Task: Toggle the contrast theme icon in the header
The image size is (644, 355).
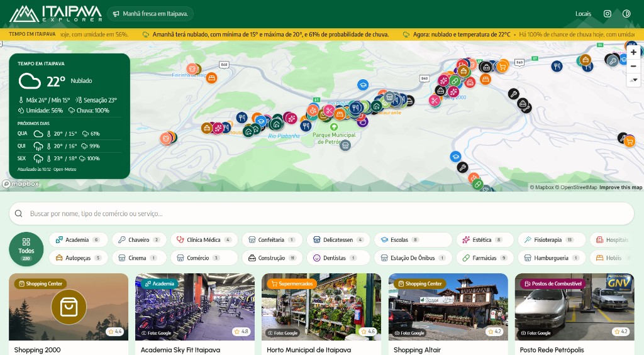Action: point(626,14)
